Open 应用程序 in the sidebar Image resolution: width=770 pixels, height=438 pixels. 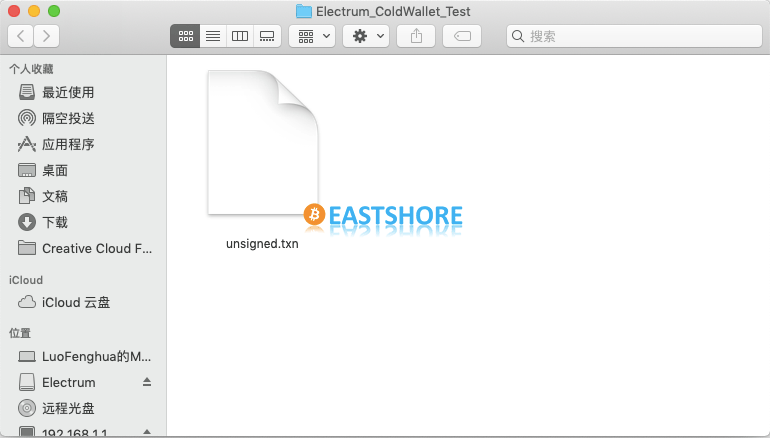[83, 144]
